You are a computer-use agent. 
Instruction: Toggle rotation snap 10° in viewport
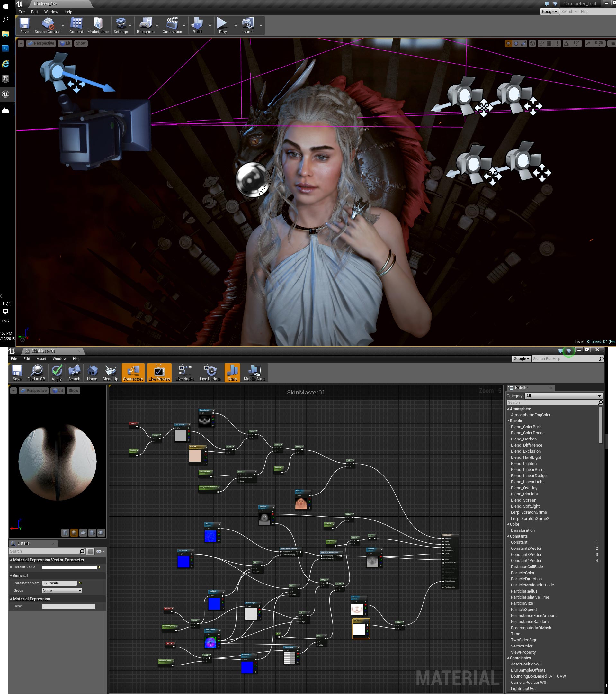[x=576, y=43]
